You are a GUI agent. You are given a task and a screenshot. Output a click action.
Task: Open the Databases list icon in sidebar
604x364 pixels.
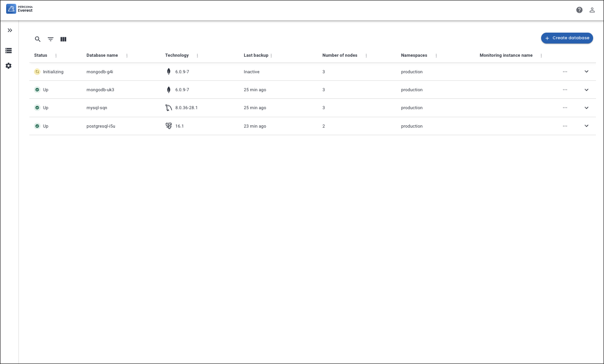pos(9,51)
